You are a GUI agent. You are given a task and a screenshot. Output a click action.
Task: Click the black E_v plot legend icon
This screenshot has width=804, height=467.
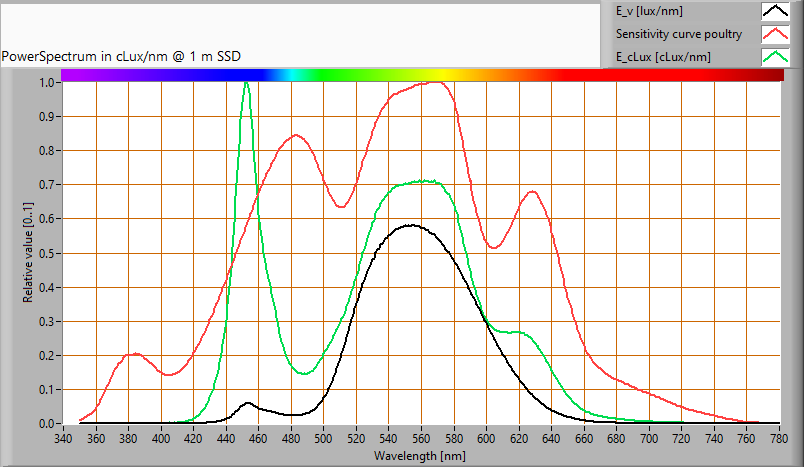pos(776,12)
